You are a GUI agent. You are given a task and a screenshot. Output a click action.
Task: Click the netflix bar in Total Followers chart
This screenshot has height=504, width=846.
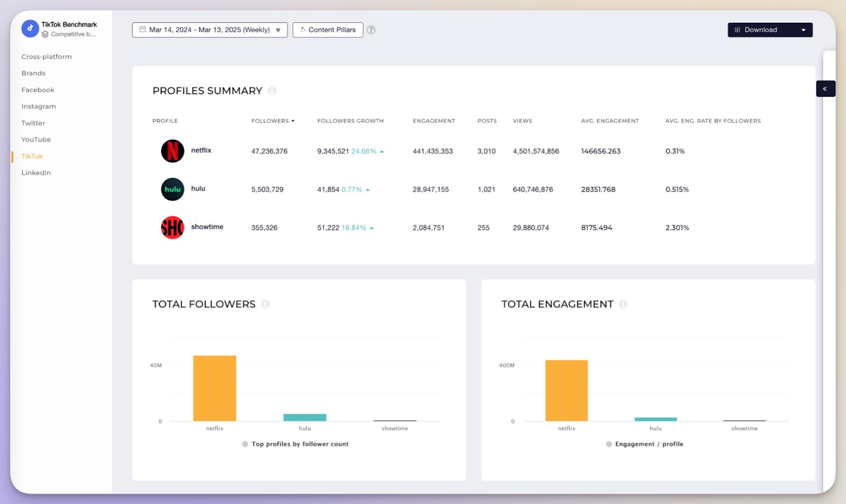214,387
